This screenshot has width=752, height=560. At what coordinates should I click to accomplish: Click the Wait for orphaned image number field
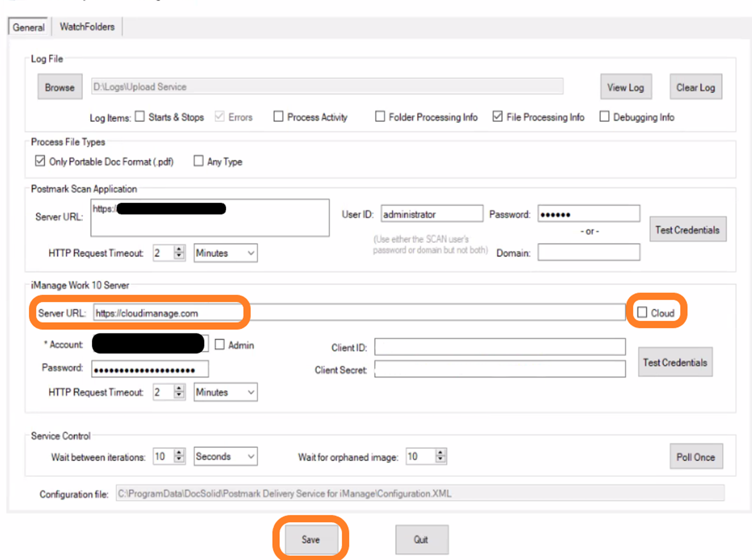coord(421,456)
